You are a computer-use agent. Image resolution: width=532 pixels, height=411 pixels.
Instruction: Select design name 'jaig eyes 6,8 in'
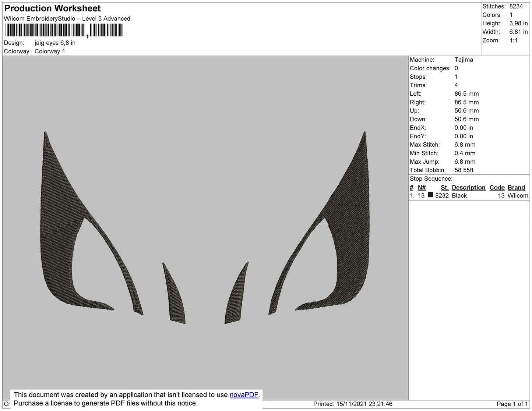point(55,43)
